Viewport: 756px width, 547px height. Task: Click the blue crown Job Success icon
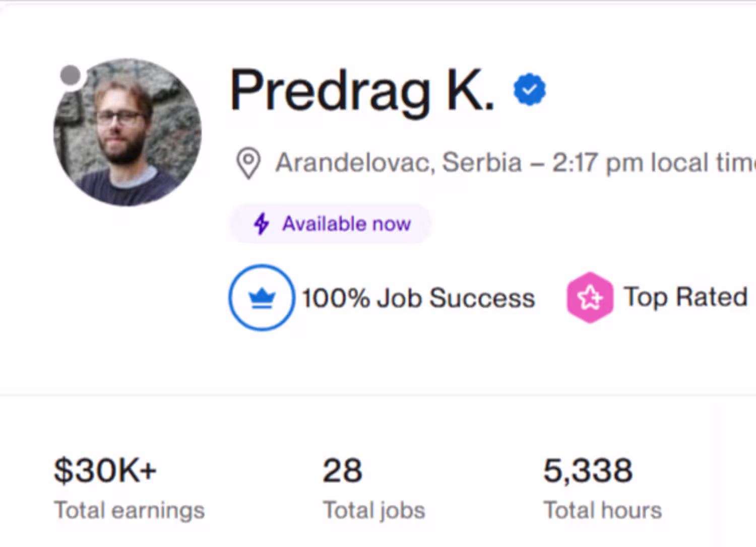coord(262,298)
